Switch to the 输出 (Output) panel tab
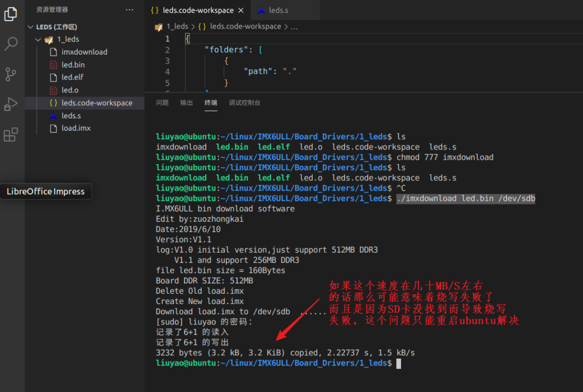The width and height of the screenshot is (583, 392). pos(186,103)
